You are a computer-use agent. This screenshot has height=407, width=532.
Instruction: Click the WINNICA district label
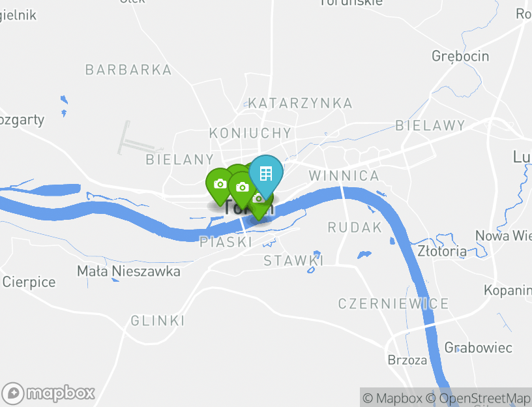pyautogui.click(x=344, y=176)
